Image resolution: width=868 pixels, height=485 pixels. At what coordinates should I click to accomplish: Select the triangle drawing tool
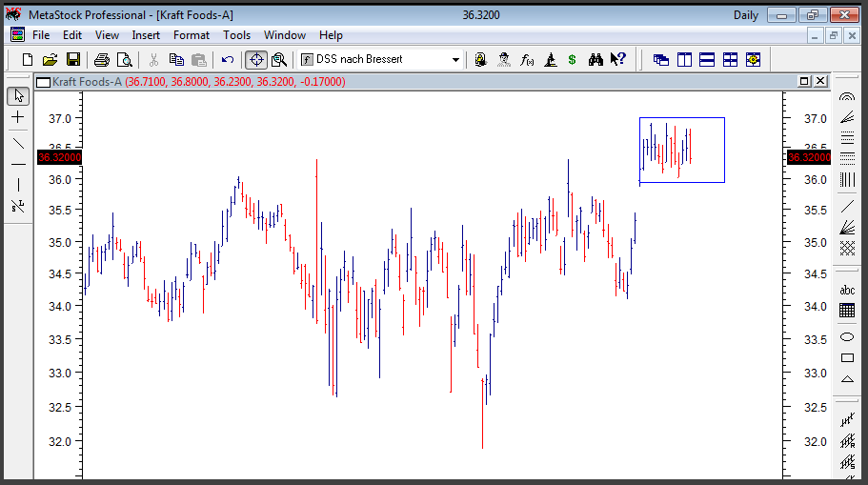(847, 379)
